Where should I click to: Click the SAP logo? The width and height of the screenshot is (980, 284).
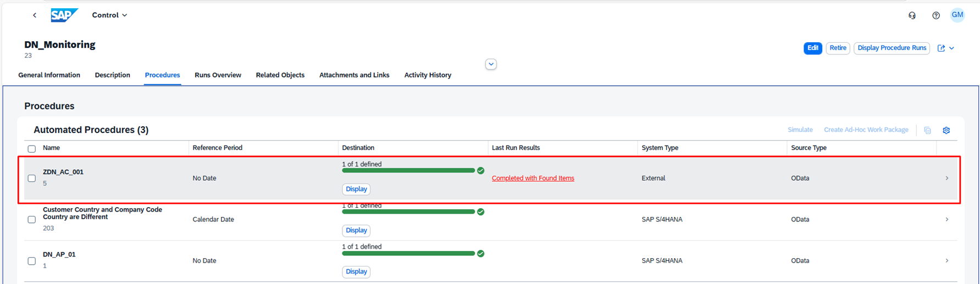[64, 15]
